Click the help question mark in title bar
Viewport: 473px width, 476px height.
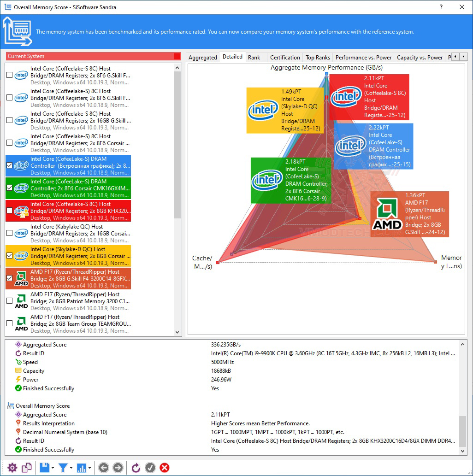pos(441,7)
